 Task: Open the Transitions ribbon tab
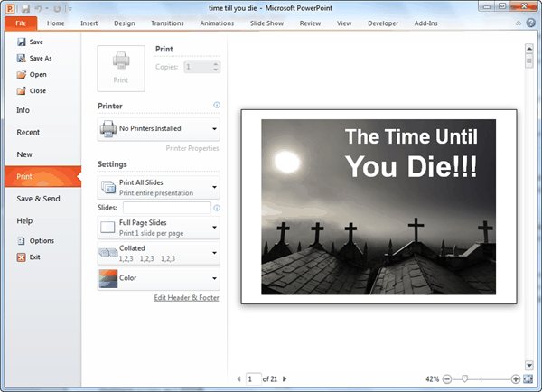[x=167, y=23]
